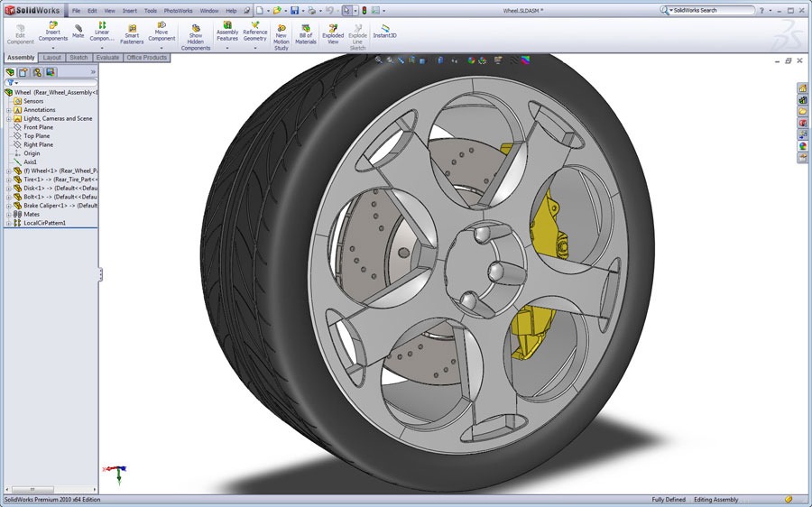Screen dimensions: 812x507
Task: Expand the Mates folder in tree
Action: pyautogui.click(x=8, y=214)
